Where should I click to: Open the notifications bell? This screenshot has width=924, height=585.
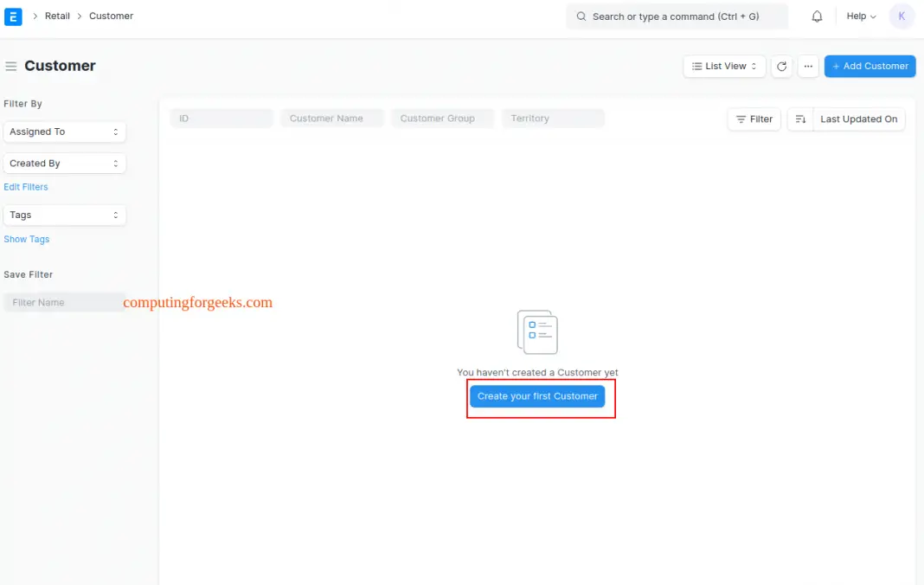point(817,16)
